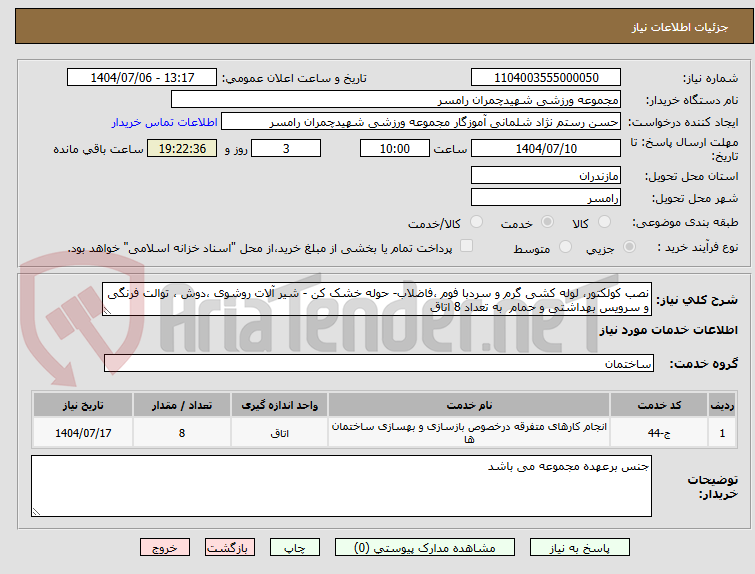Click the general need description textarea

[377, 300]
